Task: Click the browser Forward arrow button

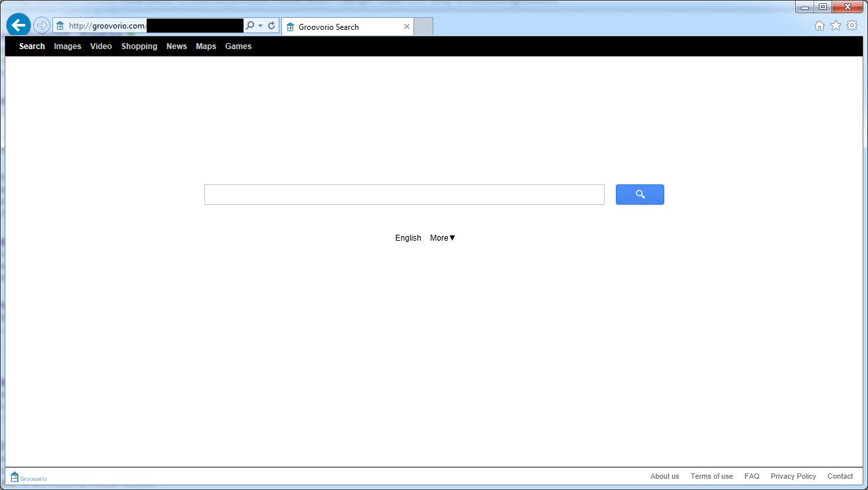Action: pyautogui.click(x=42, y=26)
